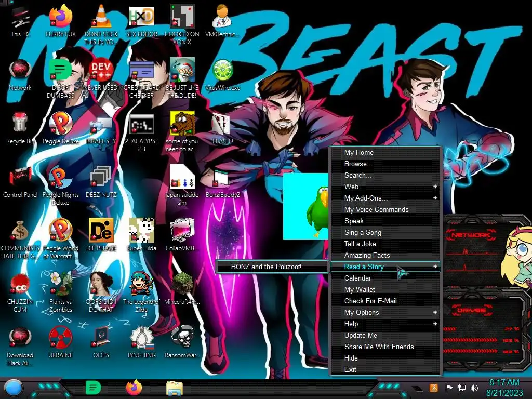Select Update Me
The width and height of the screenshot is (532, 399).
[x=385, y=335]
